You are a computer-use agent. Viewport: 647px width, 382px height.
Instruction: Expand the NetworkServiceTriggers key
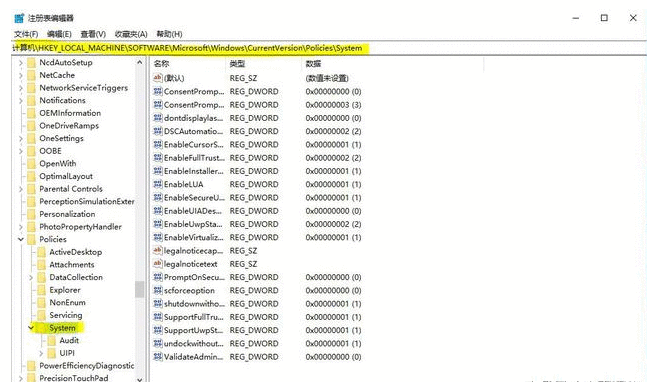pos(21,88)
